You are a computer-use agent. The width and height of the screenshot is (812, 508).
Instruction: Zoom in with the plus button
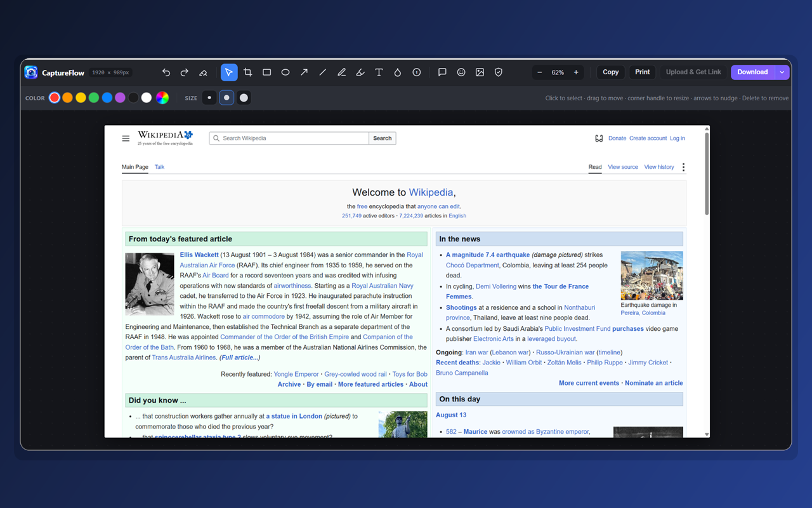[576, 72]
